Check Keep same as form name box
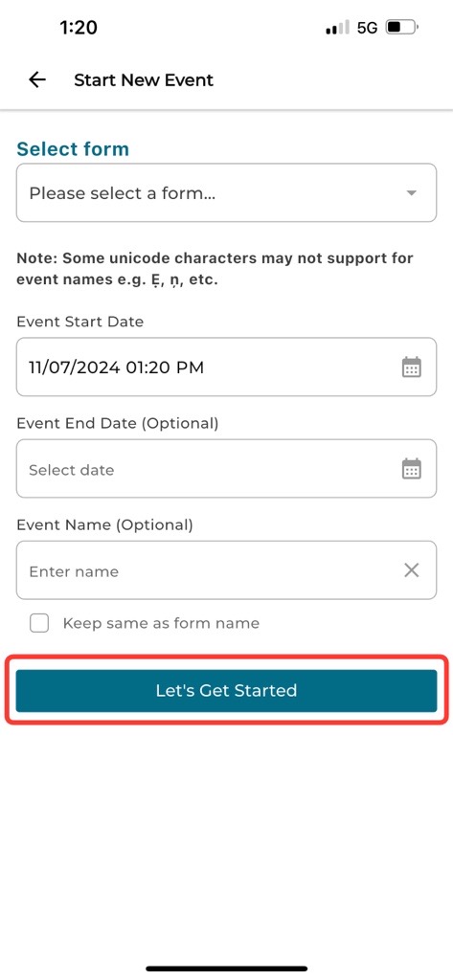Viewport: 453px width, 980px height. point(39,623)
